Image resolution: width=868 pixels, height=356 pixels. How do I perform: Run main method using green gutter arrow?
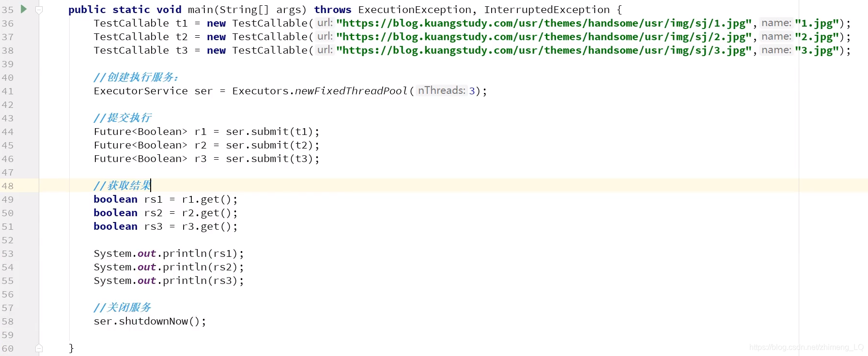(23, 9)
